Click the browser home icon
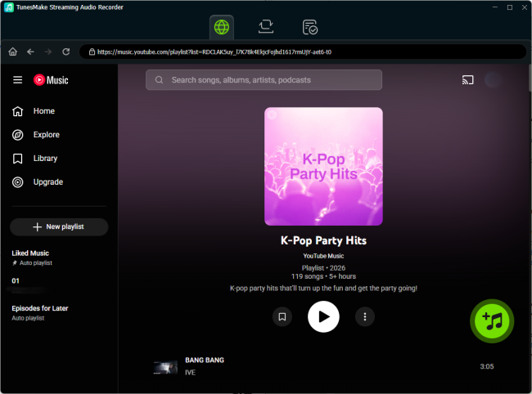The height and width of the screenshot is (394, 532). pos(13,51)
